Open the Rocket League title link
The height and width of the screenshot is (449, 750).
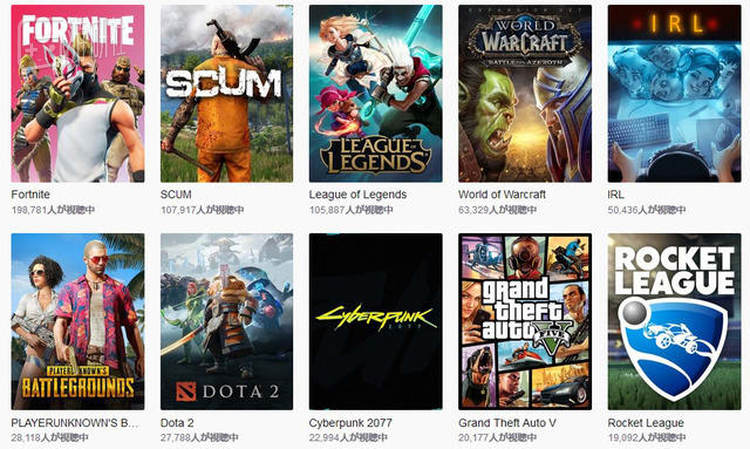point(646,423)
